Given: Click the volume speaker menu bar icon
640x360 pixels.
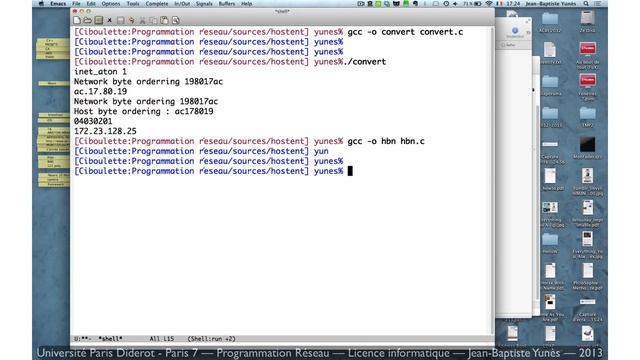Looking at the screenshot, I should pos(456,4).
